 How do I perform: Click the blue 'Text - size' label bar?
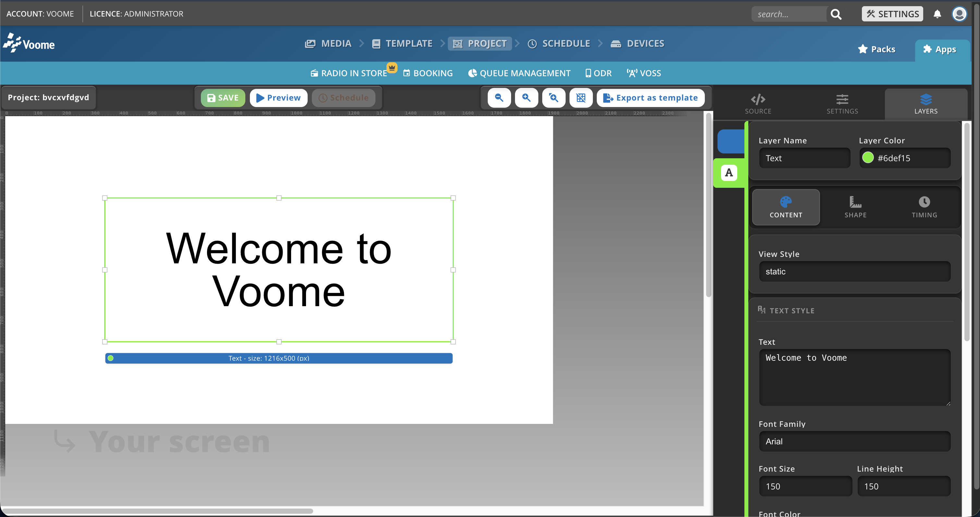279,358
